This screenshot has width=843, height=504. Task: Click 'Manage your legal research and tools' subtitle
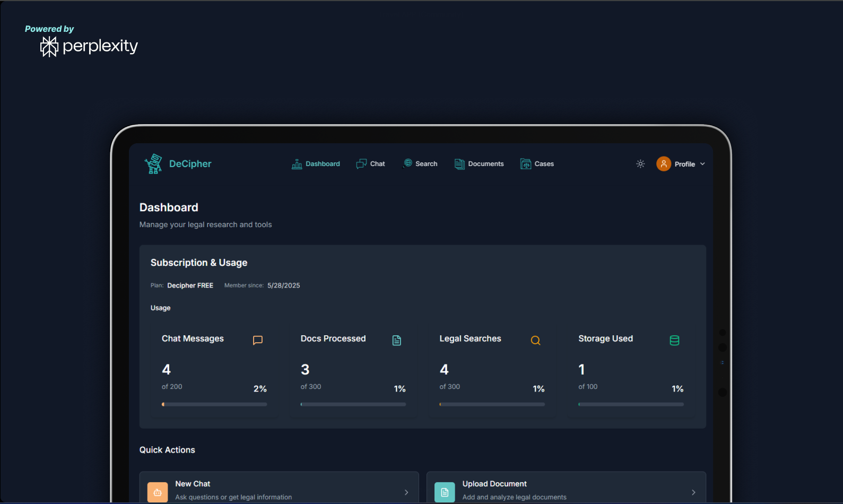click(206, 225)
